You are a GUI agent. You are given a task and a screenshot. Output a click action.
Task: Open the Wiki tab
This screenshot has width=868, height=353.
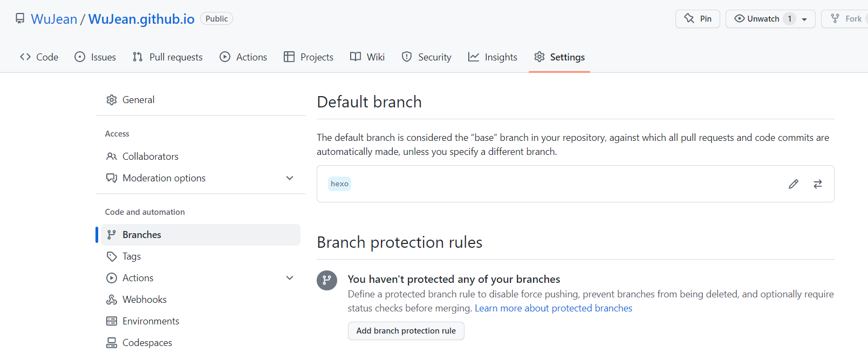click(367, 57)
